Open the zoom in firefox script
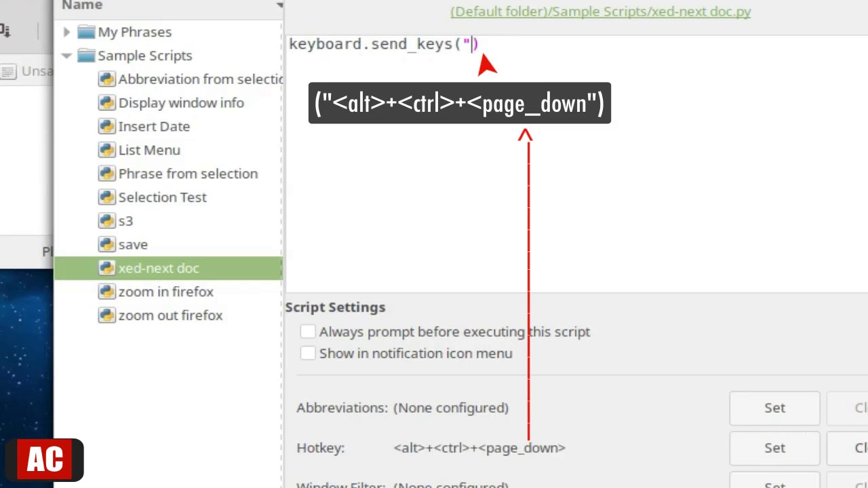 coord(165,291)
